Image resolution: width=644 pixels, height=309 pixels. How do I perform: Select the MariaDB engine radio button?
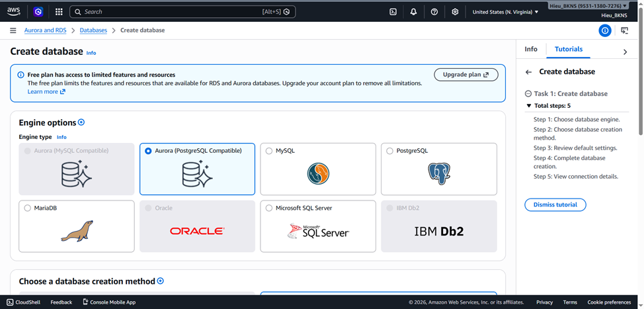coord(28,208)
